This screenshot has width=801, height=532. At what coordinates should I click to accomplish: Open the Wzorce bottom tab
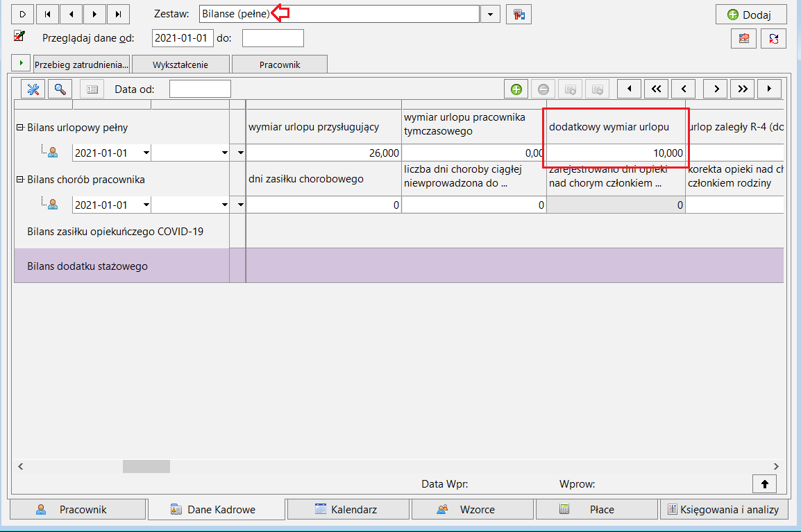[473, 510]
